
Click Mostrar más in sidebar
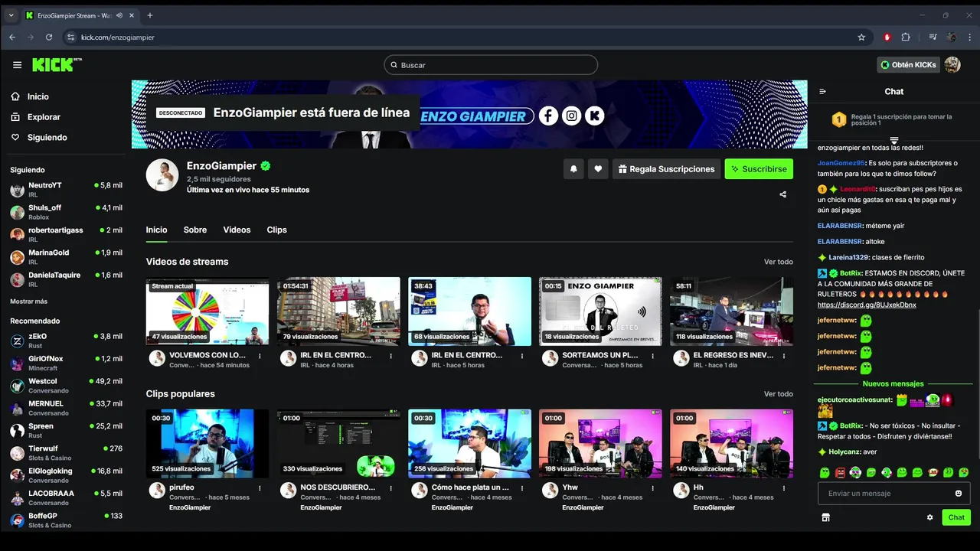click(x=28, y=302)
